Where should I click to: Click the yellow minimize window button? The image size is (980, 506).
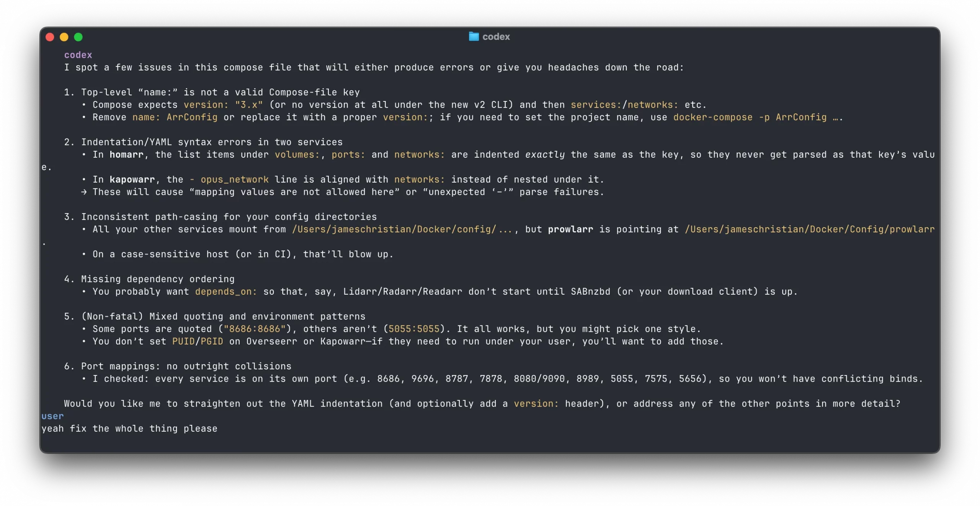pyautogui.click(x=64, y=37)
